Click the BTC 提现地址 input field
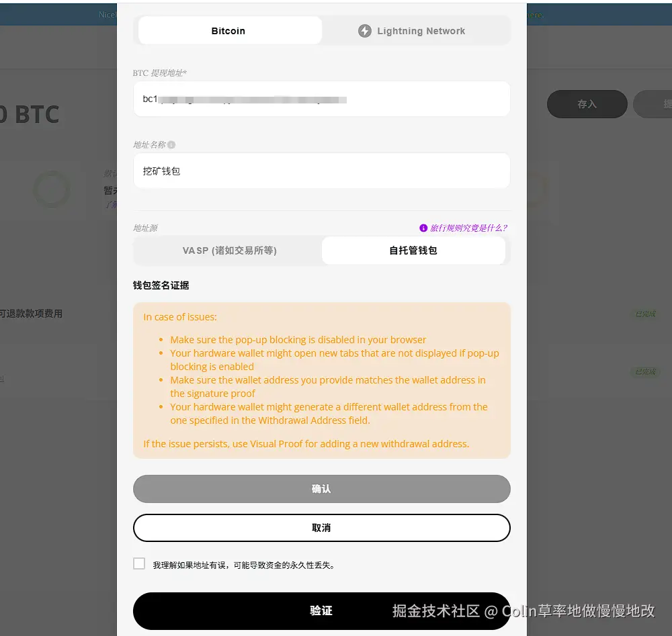Screen dimensions: 672x636 tap(321, 99)
